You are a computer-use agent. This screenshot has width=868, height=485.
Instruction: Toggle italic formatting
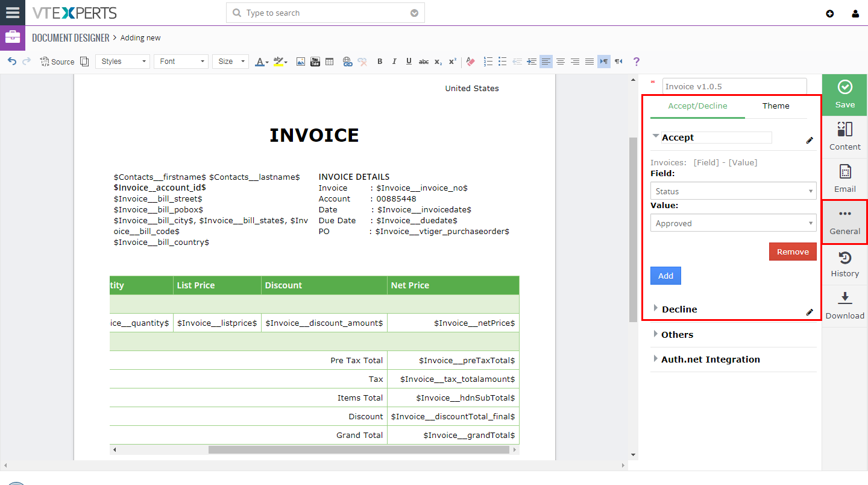click(394, 62)
